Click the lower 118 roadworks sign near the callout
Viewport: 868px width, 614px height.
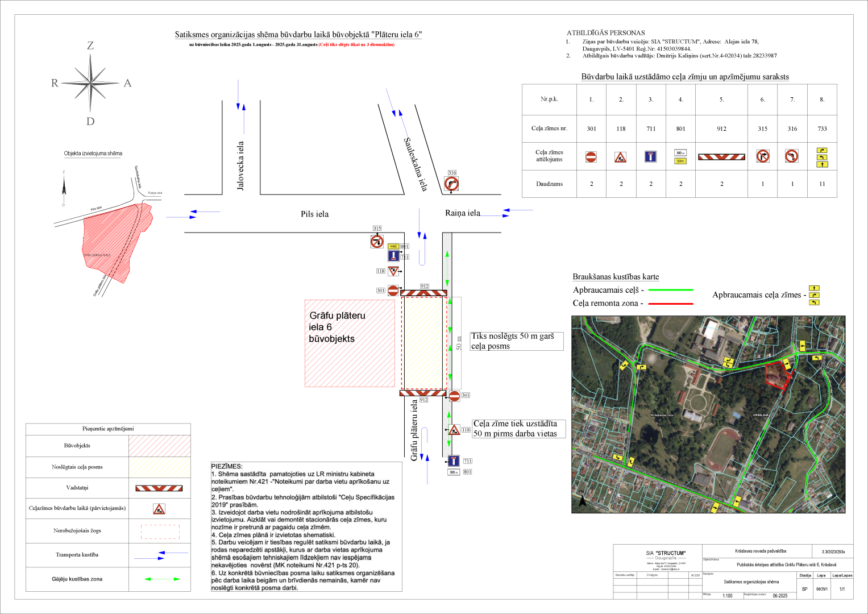tap(454, 430)
